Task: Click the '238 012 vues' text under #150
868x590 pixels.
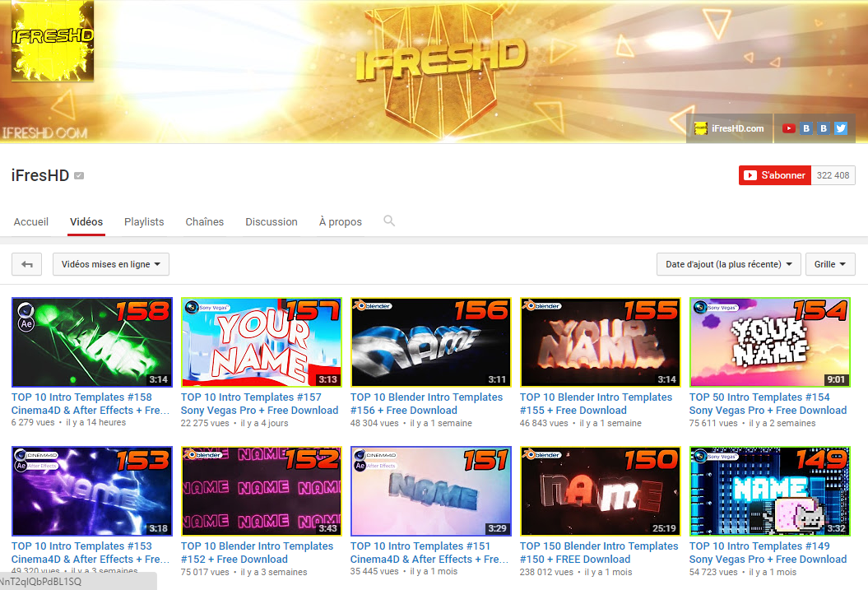Action: coord(546,572)
